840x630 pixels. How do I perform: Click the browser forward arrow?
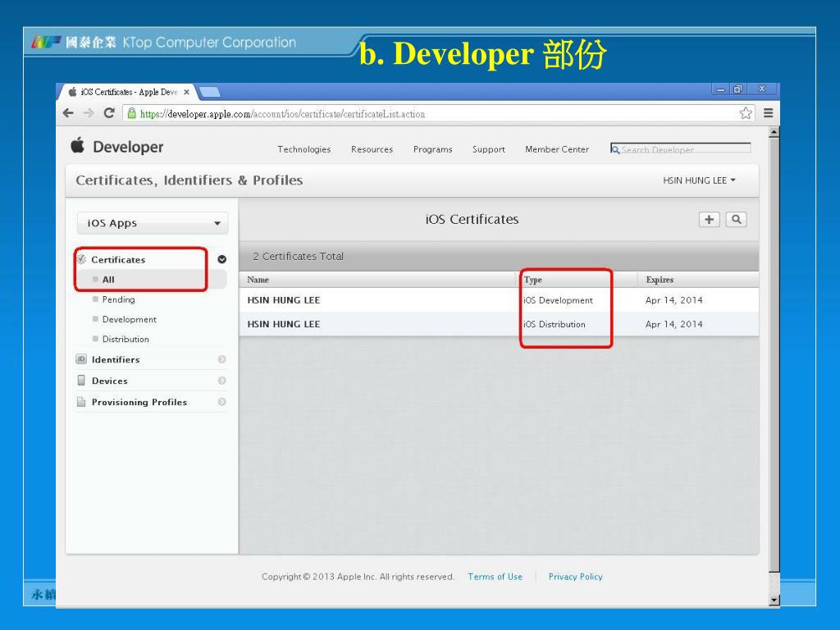click(89, 113)
